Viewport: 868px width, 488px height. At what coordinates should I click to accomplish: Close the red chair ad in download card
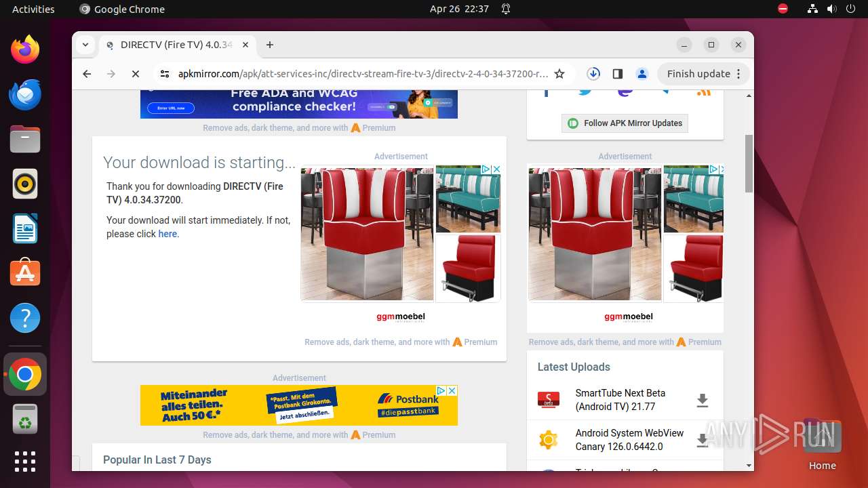click(496, 169)
